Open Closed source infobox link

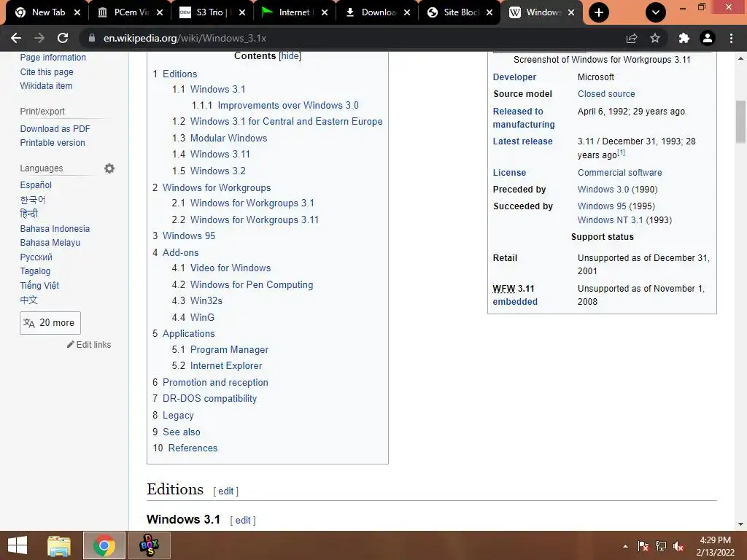(606, 94)
